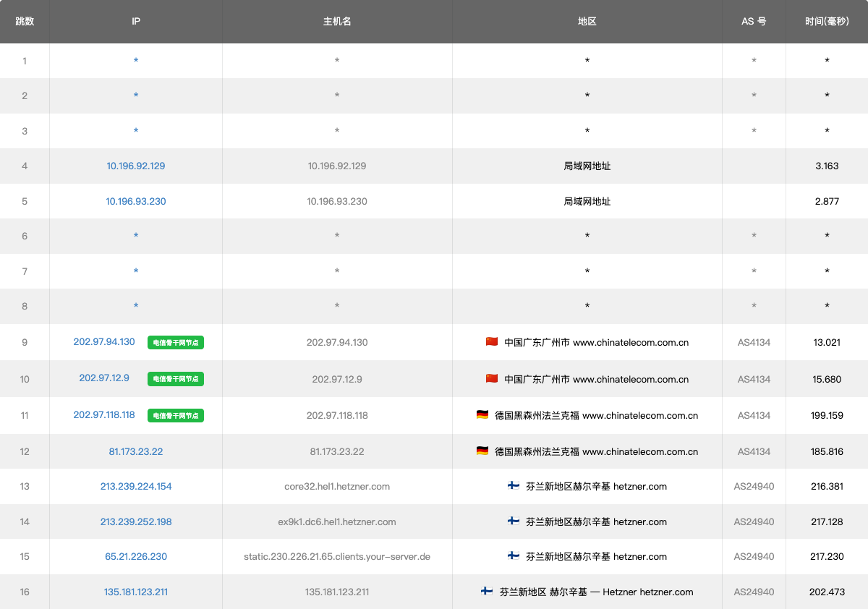Open IP link 10.196.93.230 in hop 5

(136, 201)
